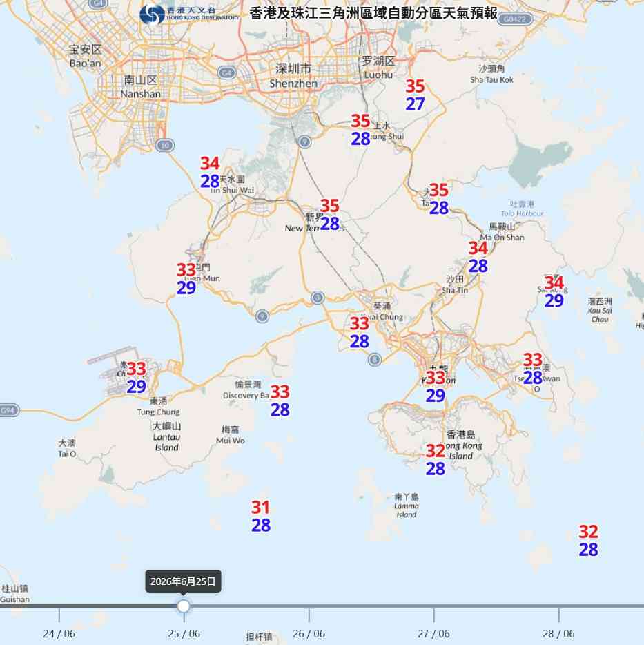
Task: Click the G4 shield left of Shenzhen
Action: pos(226,73)
